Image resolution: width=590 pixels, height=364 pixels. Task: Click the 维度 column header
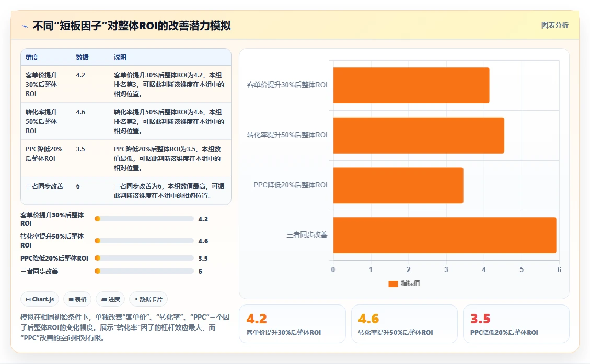(x=32, y=57)
